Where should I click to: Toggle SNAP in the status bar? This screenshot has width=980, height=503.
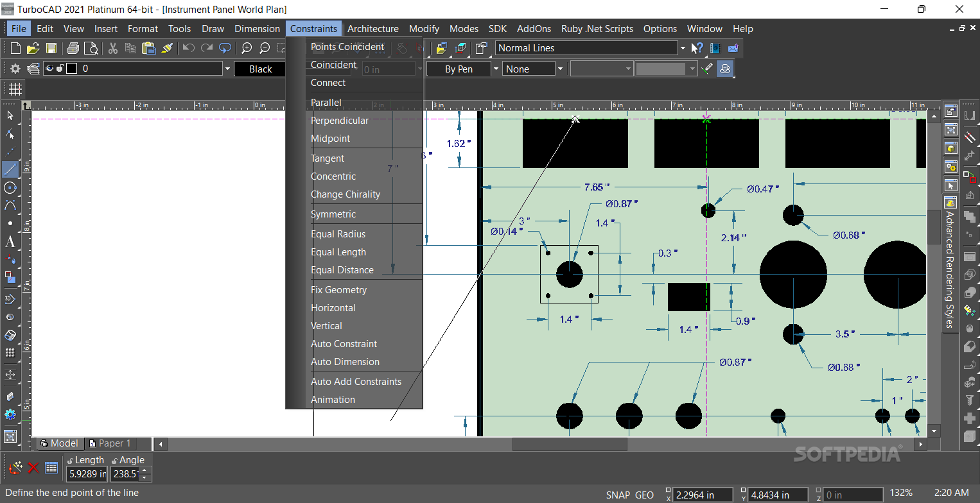618,495
